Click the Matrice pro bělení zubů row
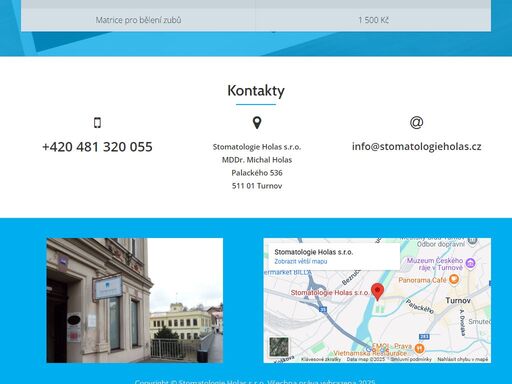 256,20
